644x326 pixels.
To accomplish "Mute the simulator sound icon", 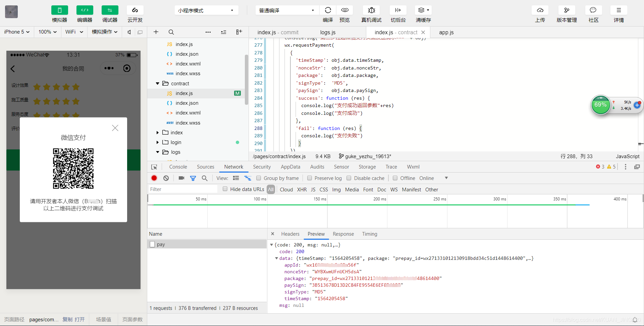I will click(x=129, y=32).
